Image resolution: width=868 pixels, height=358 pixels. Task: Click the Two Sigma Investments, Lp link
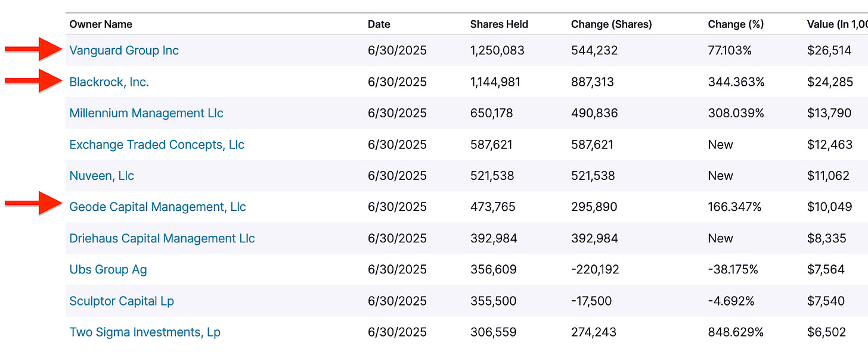(145, 332)
